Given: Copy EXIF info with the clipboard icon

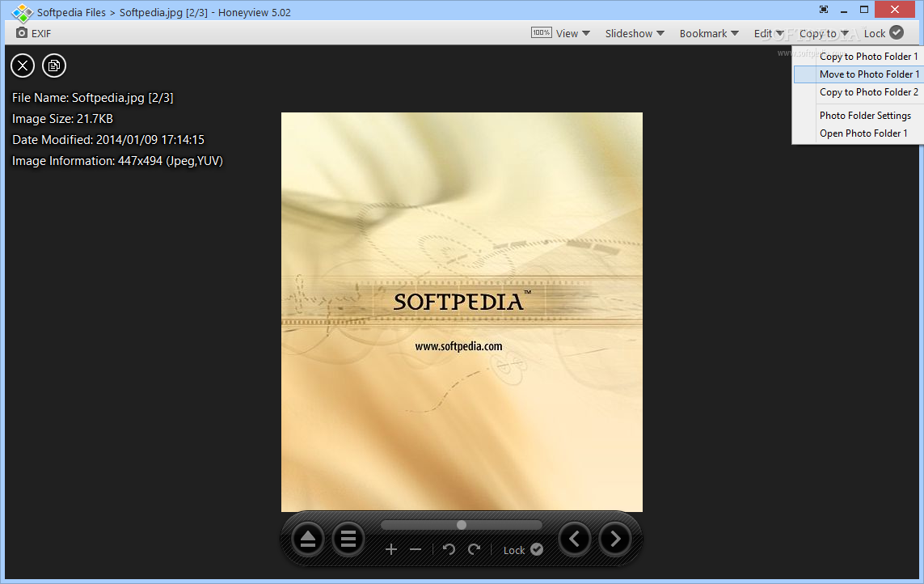Looking at the screenshot, I should click(x=53, y=66).
